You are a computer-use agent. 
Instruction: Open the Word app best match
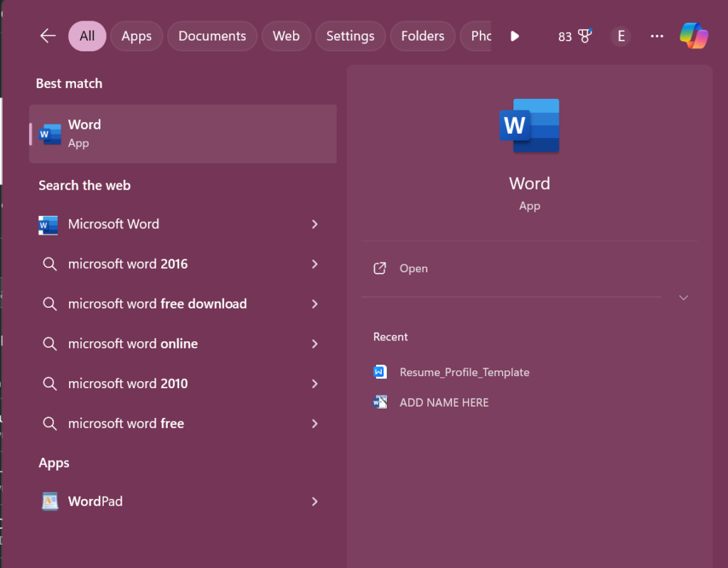pos(183,134)
